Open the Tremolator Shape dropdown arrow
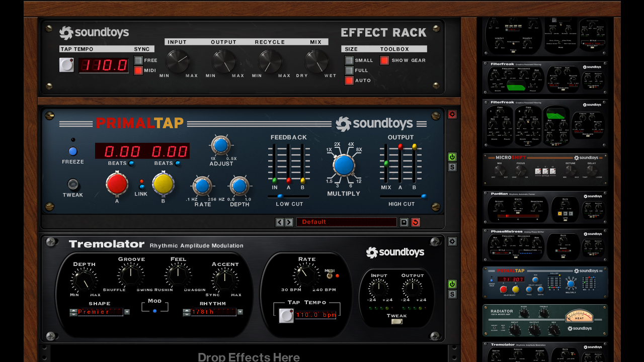This screenshot has height=362, width=644. (127, 312)
